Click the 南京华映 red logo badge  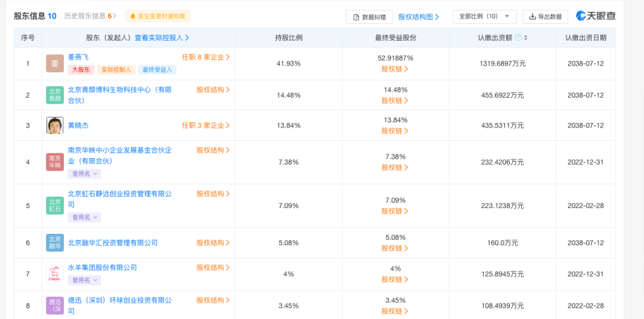pyautogui.click(x=55, y=162)
